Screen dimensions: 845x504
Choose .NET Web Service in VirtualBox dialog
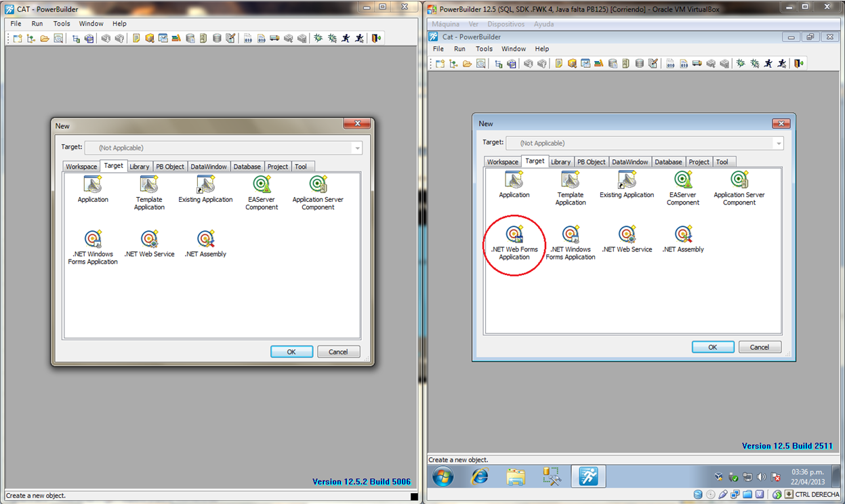click(627, 240)
